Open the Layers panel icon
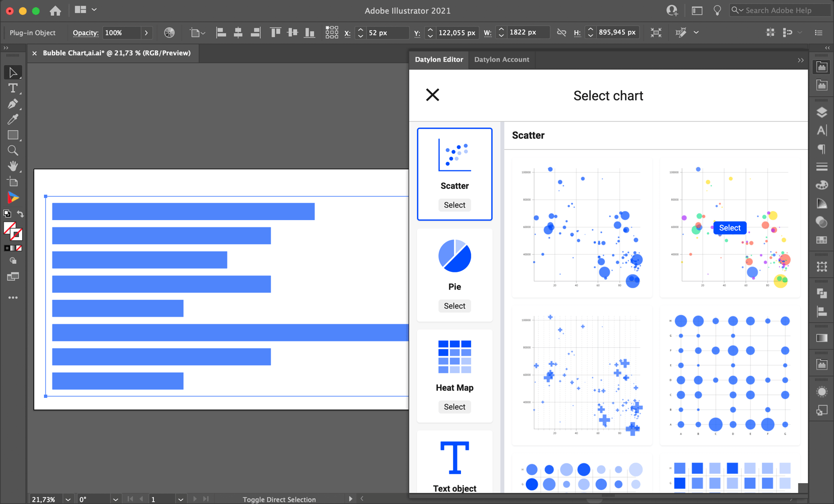Viewport: 834px width, 504px height. [x=821, y=112]
